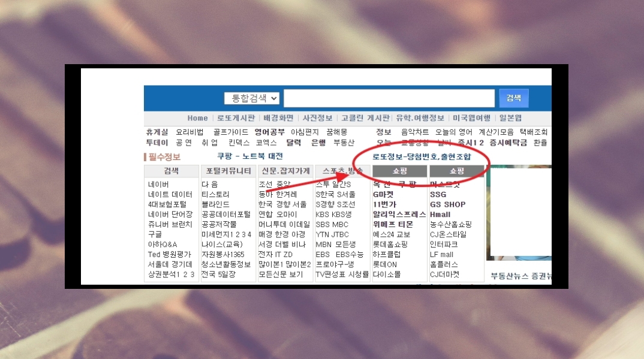Open the 프로야구-생 link

pos(335,265)
